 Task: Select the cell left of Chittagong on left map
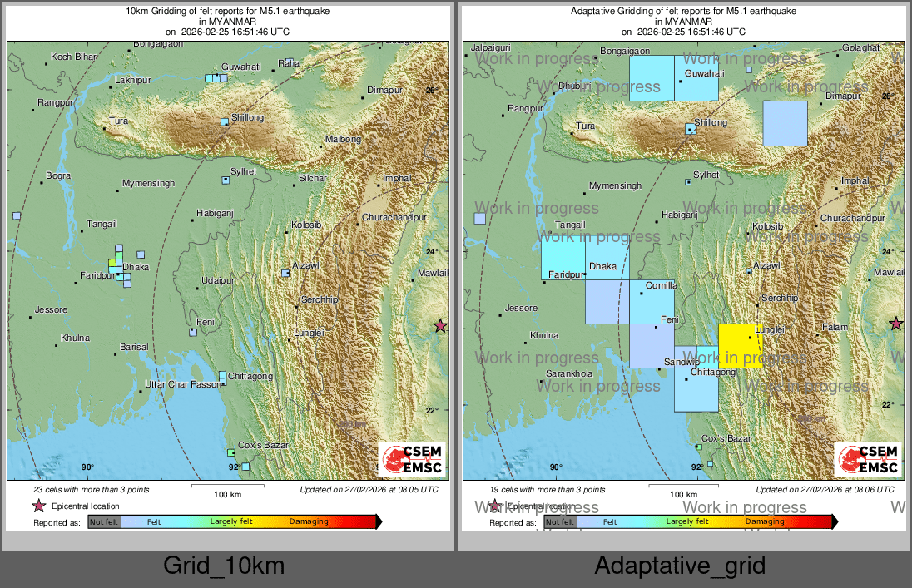[223, 375]
